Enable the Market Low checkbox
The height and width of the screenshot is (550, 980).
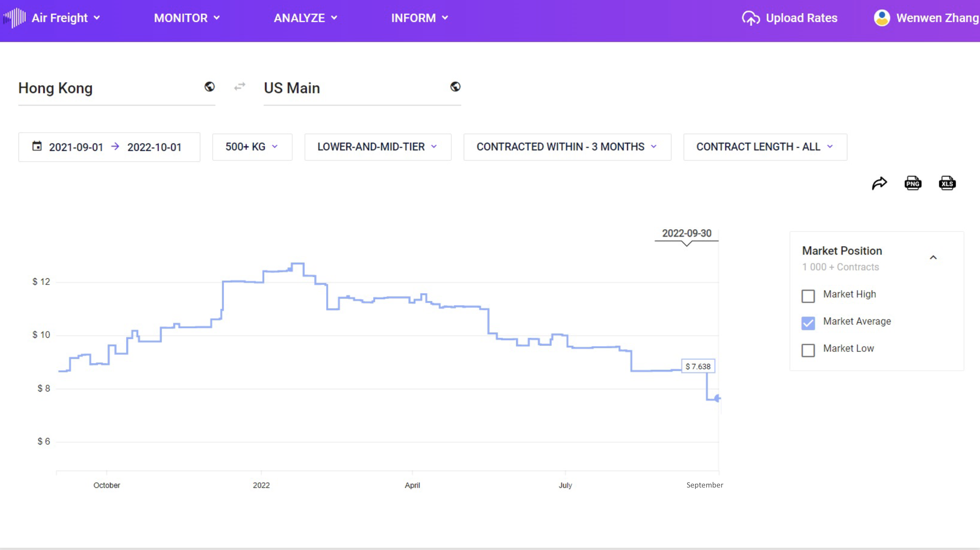point(808,350)
